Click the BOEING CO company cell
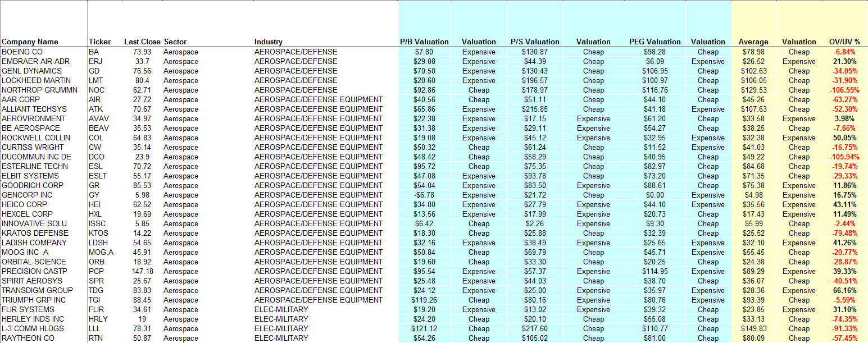The height and width of the screenshot is (343, 868). click(22, 52)
